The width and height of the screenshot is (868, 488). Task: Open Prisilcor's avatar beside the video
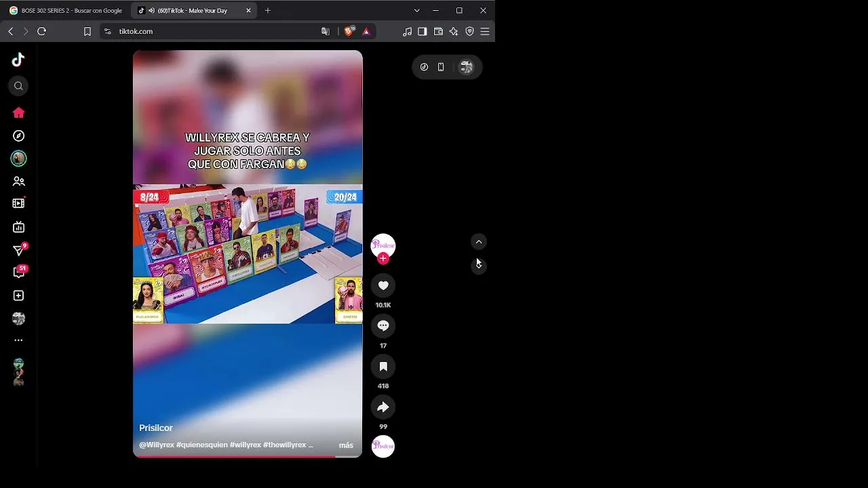(383, 245)
